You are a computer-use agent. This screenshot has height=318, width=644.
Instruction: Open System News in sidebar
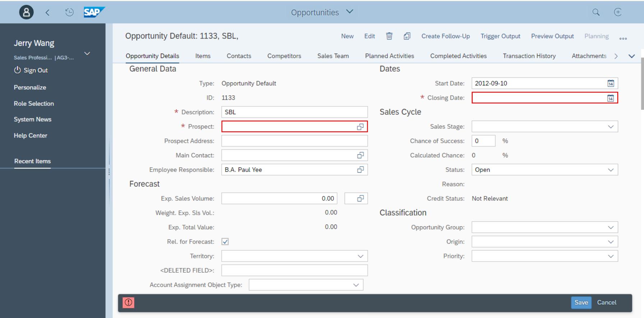[33, 119]
